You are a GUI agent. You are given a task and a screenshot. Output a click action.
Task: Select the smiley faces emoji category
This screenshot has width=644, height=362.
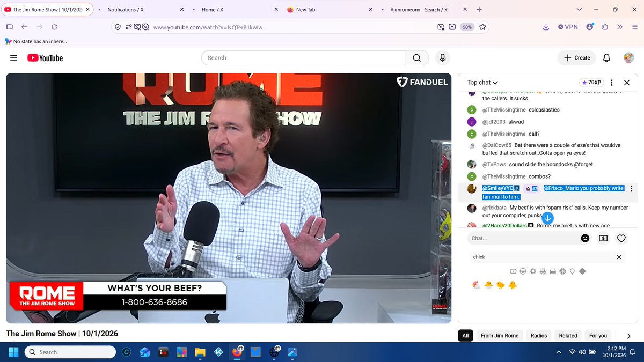click(x=523, y=271)
